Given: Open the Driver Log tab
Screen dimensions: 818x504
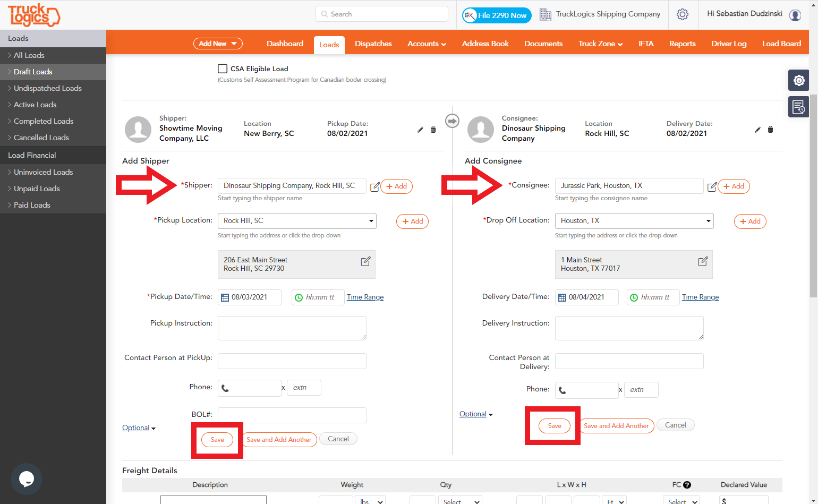Looking at the screenshot, I should point(729,44).
